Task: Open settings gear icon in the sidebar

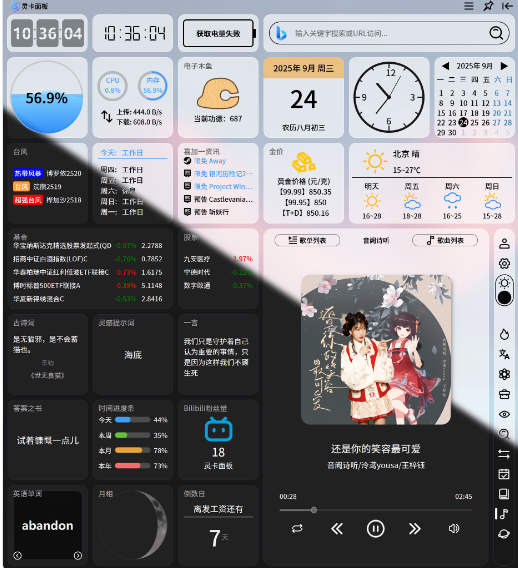Action: pos(504,263)
